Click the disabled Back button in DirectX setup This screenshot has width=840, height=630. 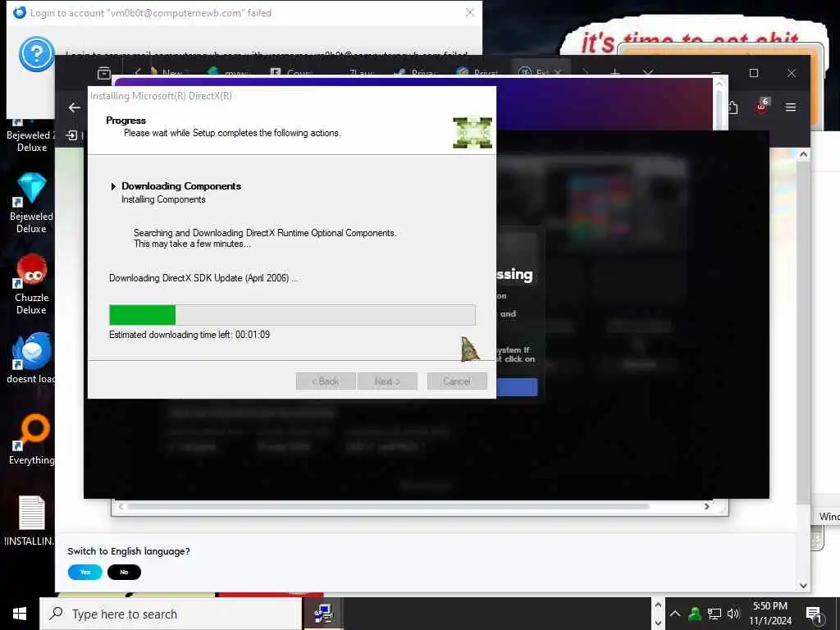[326, 381]
